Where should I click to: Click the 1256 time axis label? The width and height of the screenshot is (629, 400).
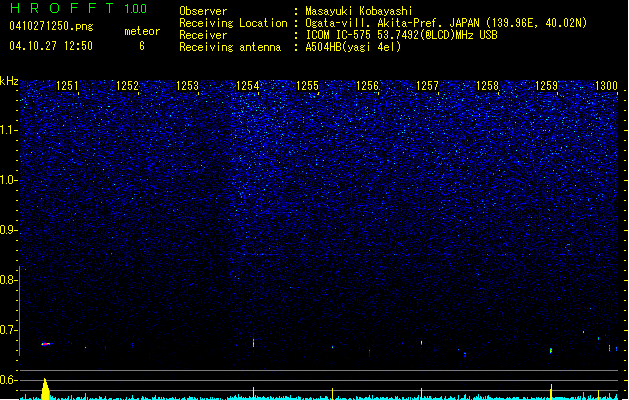(x=367, y=86)
